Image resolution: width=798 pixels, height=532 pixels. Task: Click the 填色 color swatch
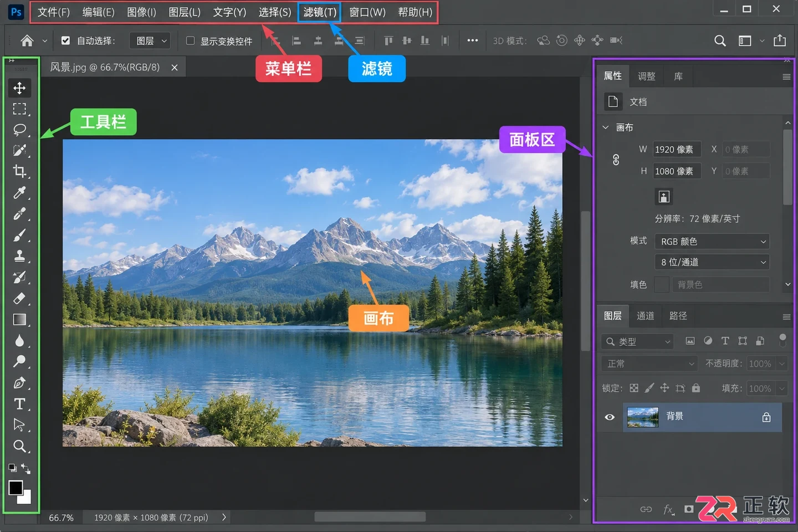pyautogui.click(x=662, y=284)
